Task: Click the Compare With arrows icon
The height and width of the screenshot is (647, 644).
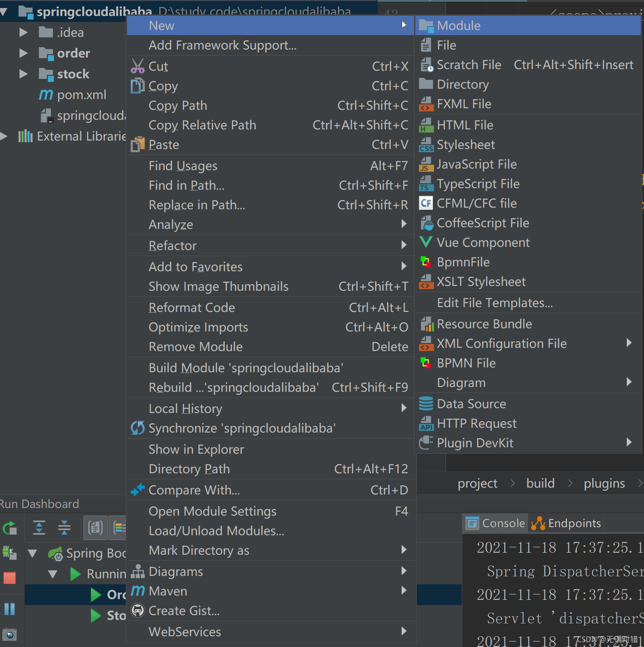Action: (x=138, y=490)
